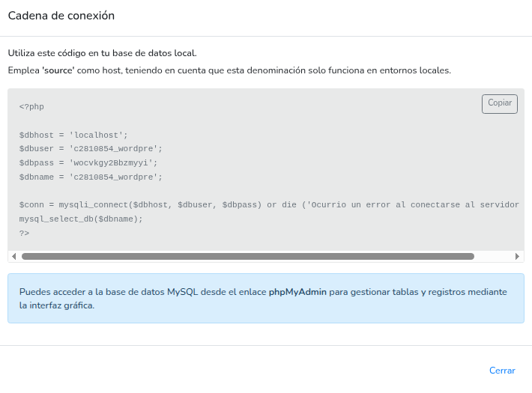Click the horizontal scrollbar thumb
Screen dimensions: 532x393
pyautogui.click(x=248, y=256)
